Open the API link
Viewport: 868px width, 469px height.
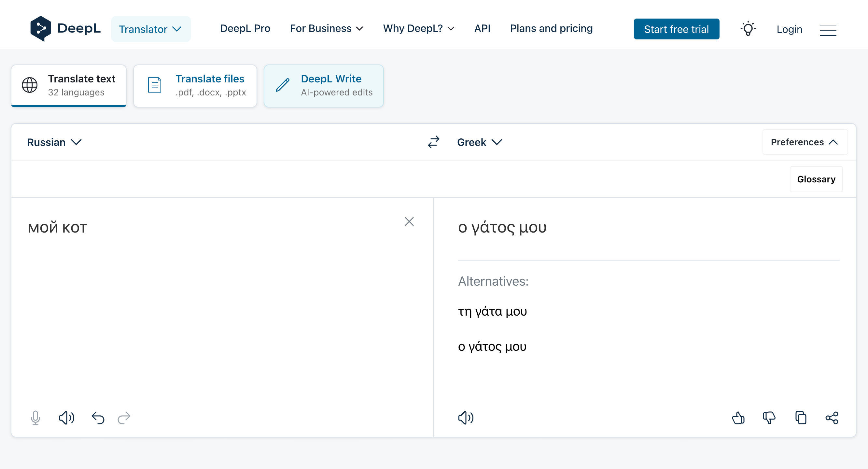click(482, 29)
